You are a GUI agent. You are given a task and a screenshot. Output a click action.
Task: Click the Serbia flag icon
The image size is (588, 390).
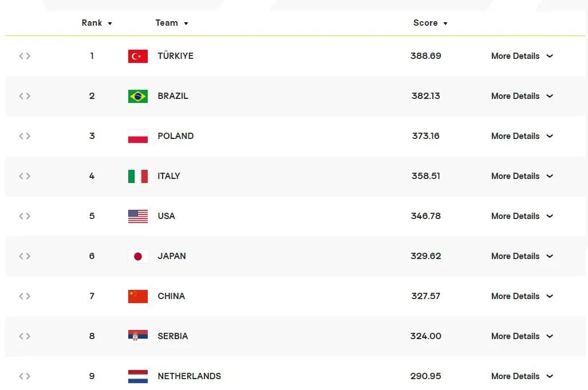point(137,336)
